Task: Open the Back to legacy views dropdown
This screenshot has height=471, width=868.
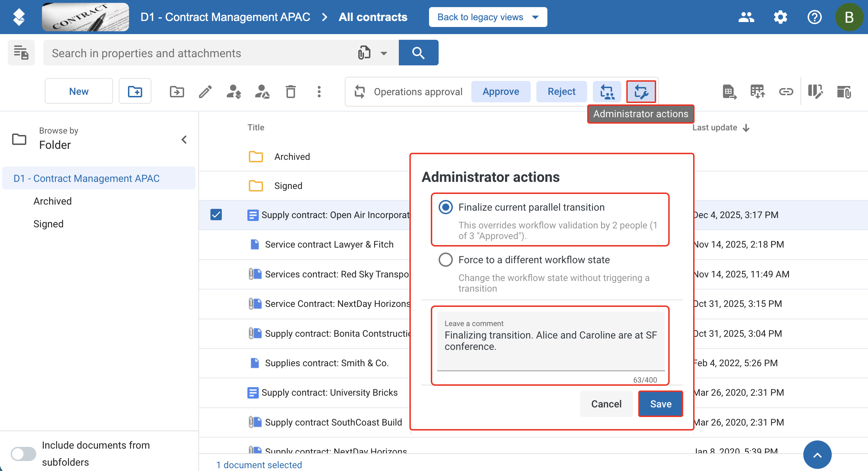Action: [488, 17]
